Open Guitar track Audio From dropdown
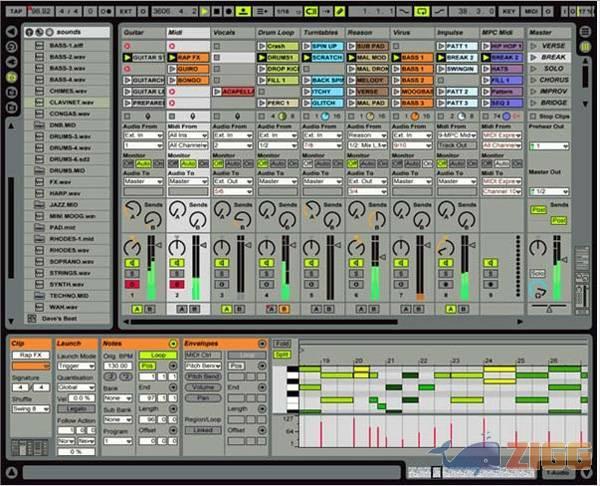Screen dimensions: 600x486 [x=142, y=136]
